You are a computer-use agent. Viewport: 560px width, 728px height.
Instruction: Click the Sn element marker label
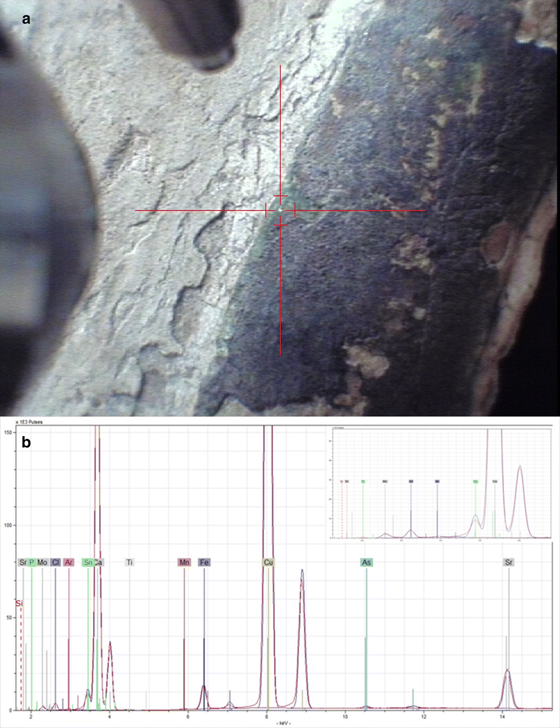pyautogui.click(x=88, y=563)
